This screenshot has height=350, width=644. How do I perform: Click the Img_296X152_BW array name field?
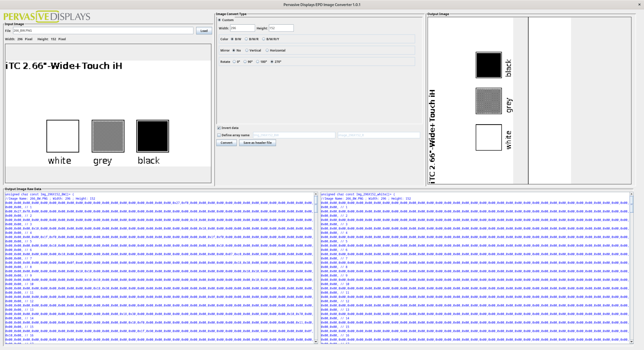(294, 135)
